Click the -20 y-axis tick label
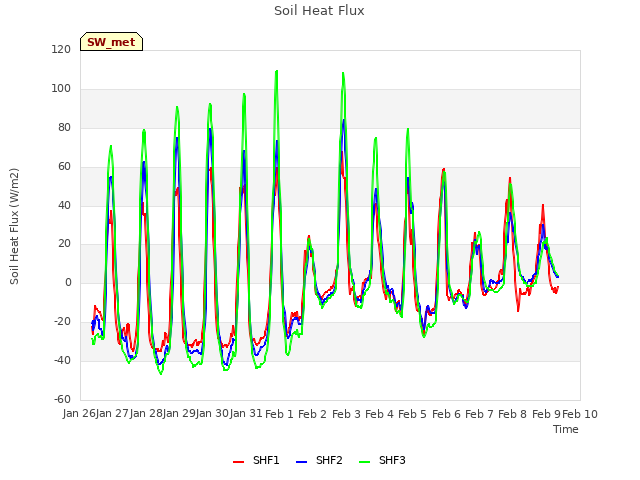The image size is (640, 480). [x=62, y=322]
